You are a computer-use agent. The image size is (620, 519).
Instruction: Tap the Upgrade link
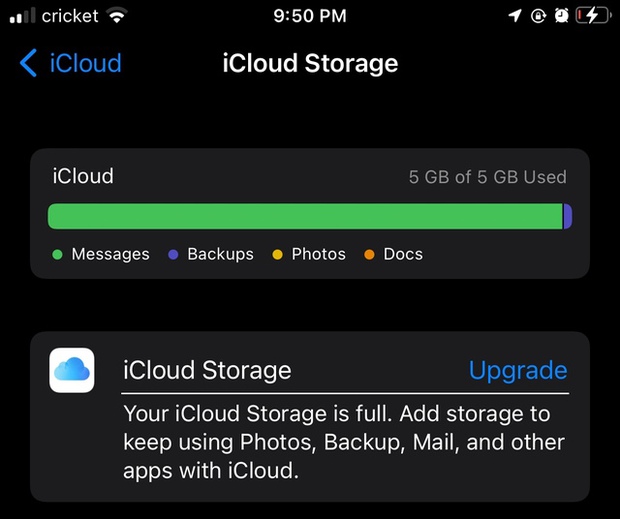[x=517, y=371]
